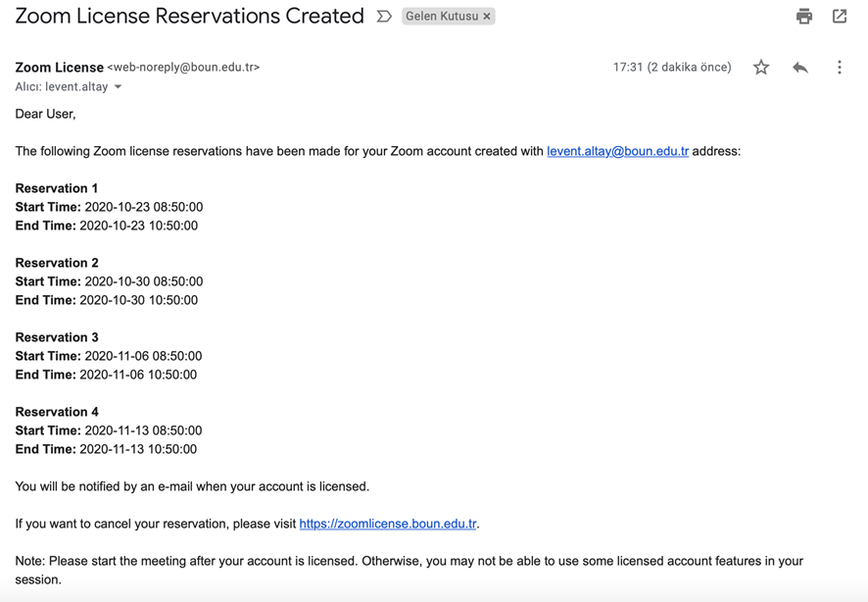Viewport: 868px width, 602px height.
Task: Click the Reservation 1 heading
Action: point(57,188)
